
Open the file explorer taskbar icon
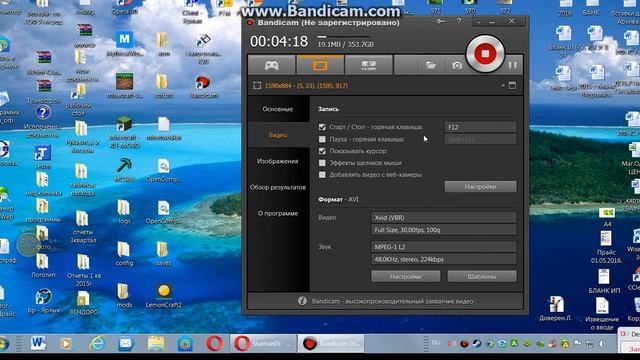(x=156, y=343)
